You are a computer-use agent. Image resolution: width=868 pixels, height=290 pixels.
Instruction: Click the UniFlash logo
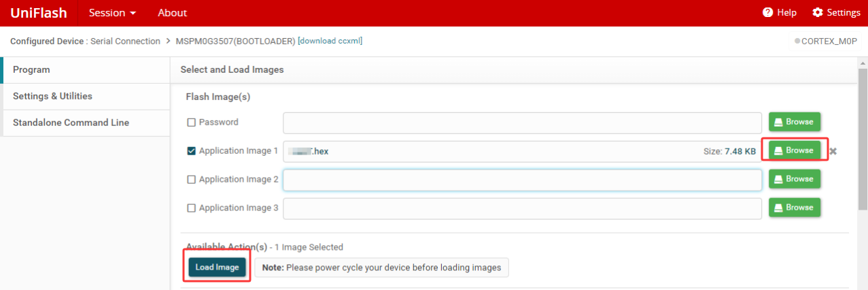[x=39, y=13]
